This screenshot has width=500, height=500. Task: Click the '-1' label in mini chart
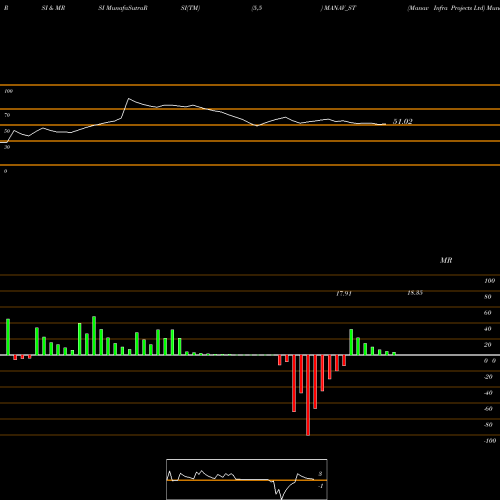tap(321, 486)
